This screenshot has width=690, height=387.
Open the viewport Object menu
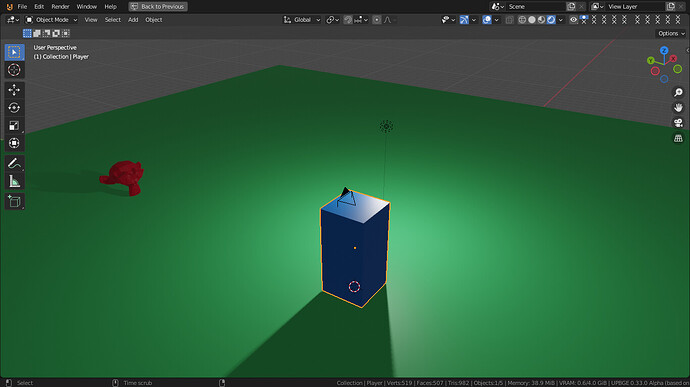point(154,20)
